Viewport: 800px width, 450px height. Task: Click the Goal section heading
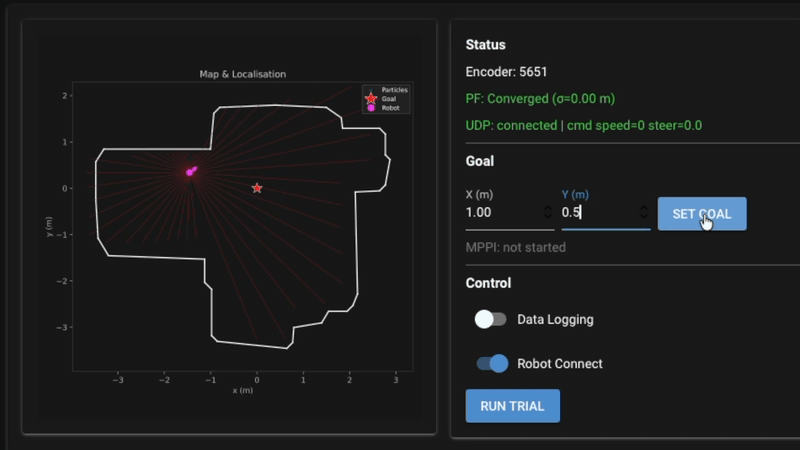[x=480, y=161]
